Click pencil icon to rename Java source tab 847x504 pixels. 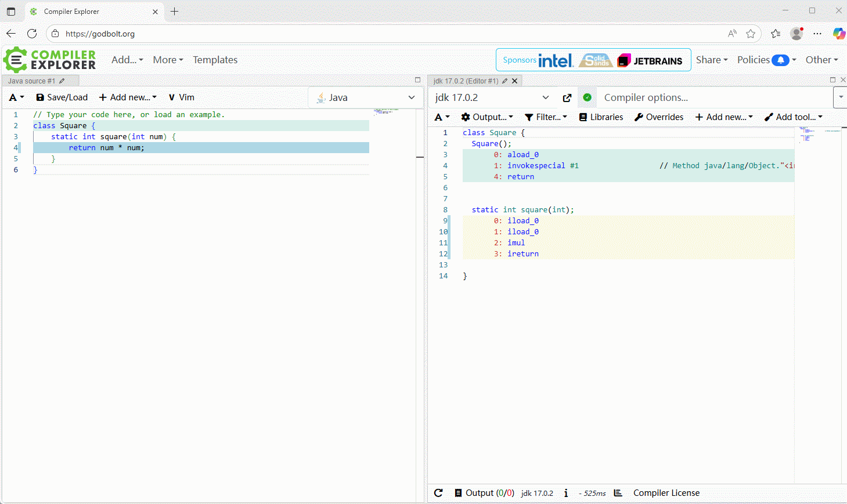click(x=62, y=81)
